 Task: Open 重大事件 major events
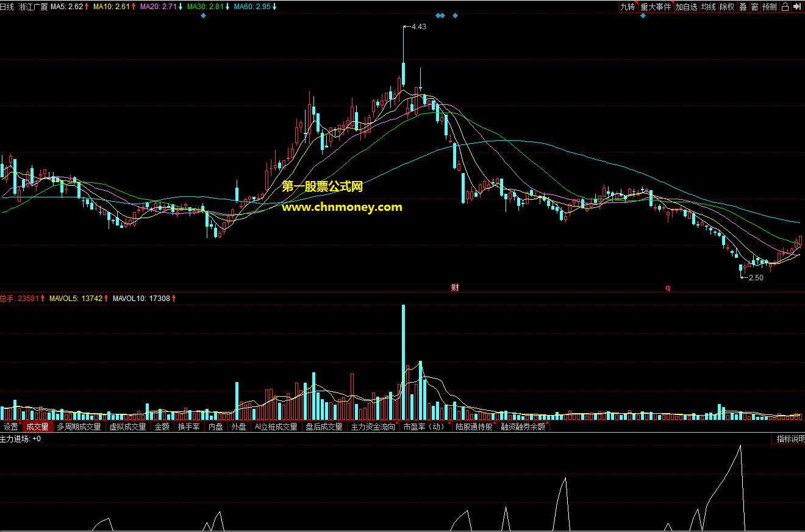coord(656,7)
